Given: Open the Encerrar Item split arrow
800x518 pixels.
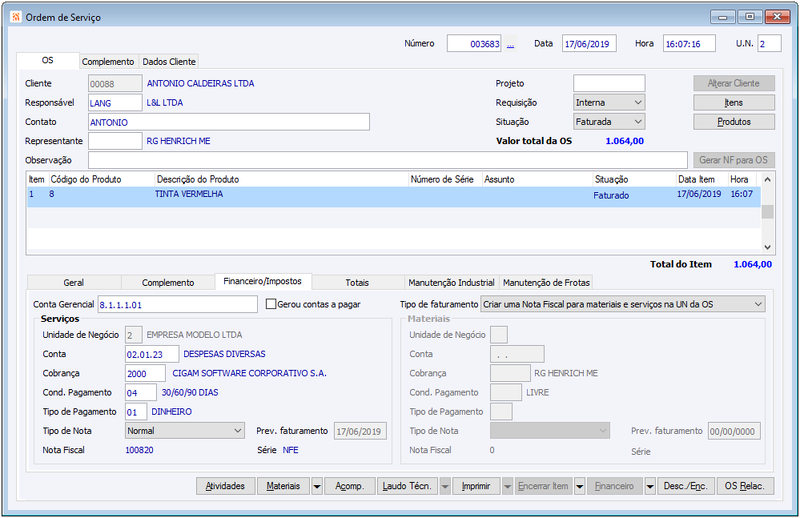Looking at the screenshot, I should [x=580, y=486].
